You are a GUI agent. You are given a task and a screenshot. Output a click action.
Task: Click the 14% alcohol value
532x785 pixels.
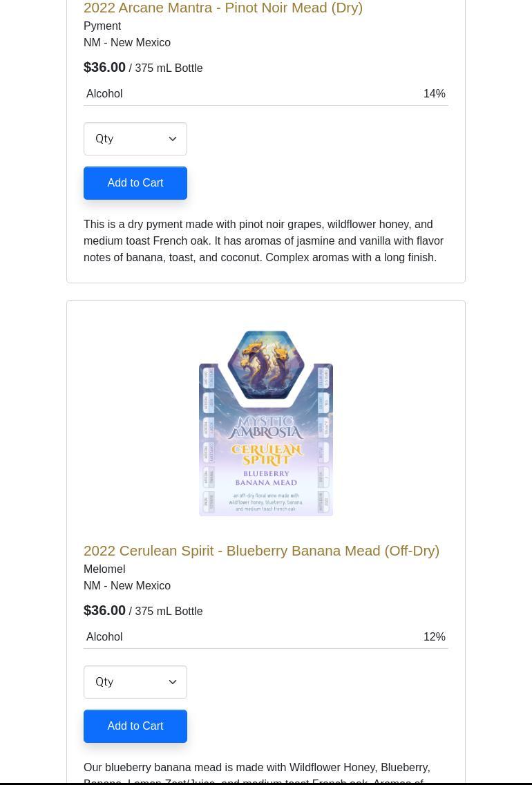434,94
